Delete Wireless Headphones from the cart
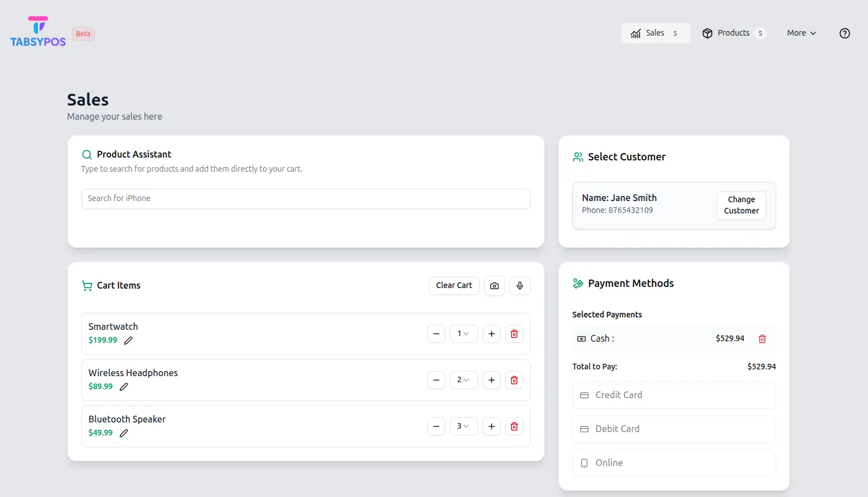 tap(514, 380)
